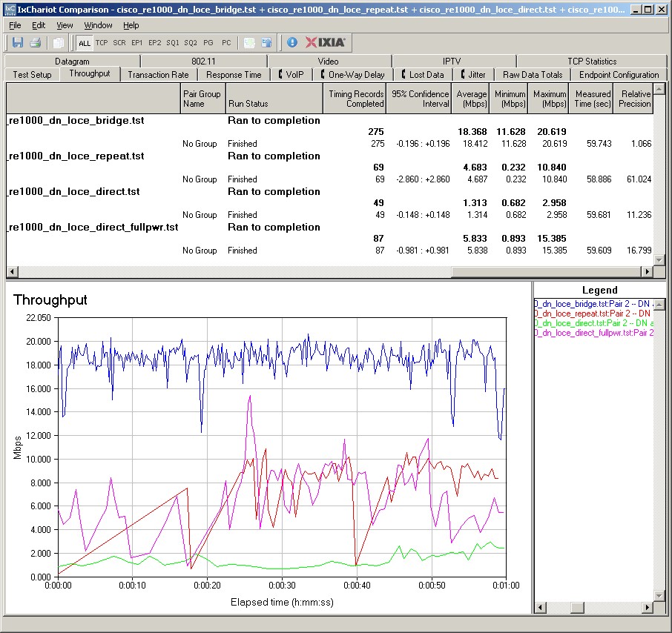
Task: Open the Raw Data Totals tab
Action: click(533, 75)
